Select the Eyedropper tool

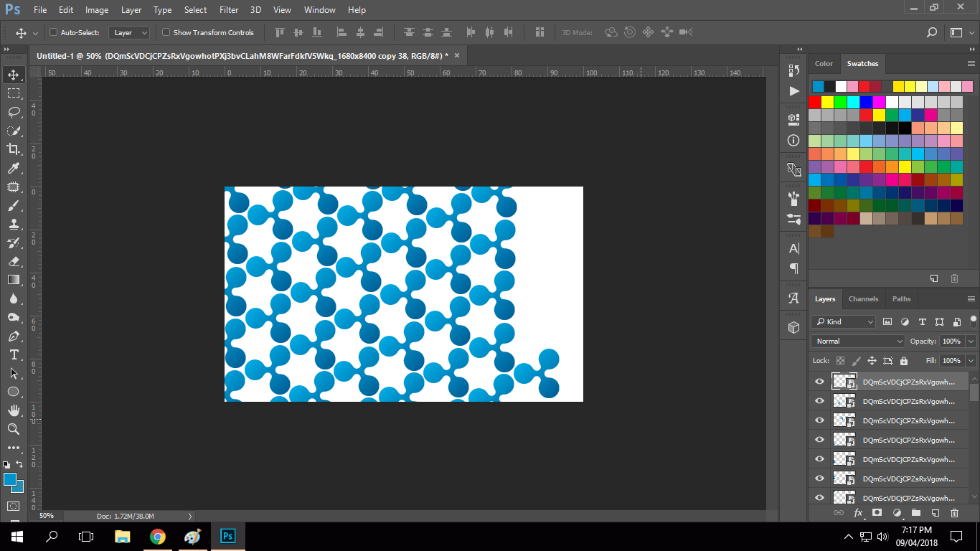pos(14,168)
